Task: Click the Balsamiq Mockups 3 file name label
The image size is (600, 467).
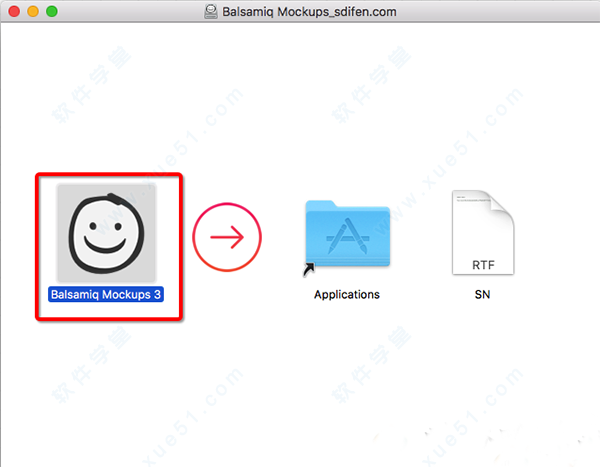Action: coord(106,294)
